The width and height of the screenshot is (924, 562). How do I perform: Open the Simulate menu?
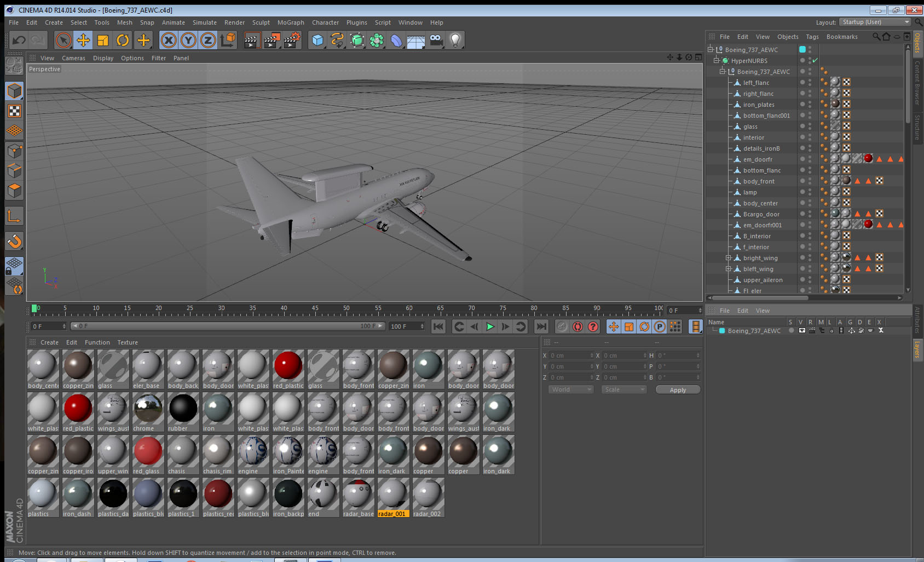pos(204,22)
